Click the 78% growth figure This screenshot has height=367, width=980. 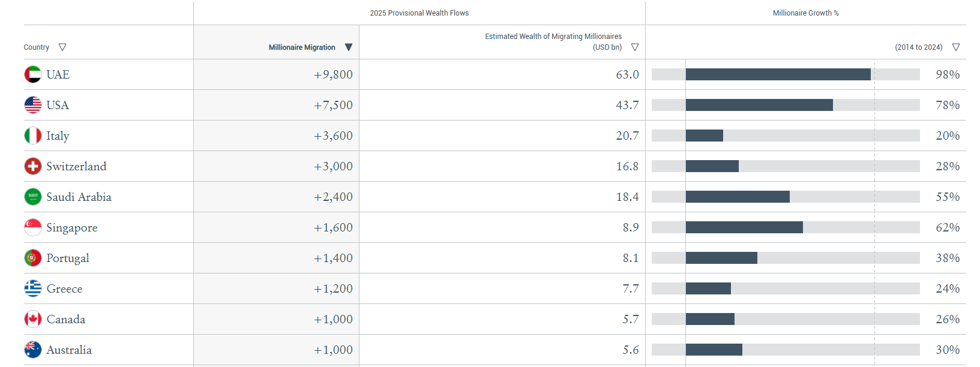[x=948, y=105]
